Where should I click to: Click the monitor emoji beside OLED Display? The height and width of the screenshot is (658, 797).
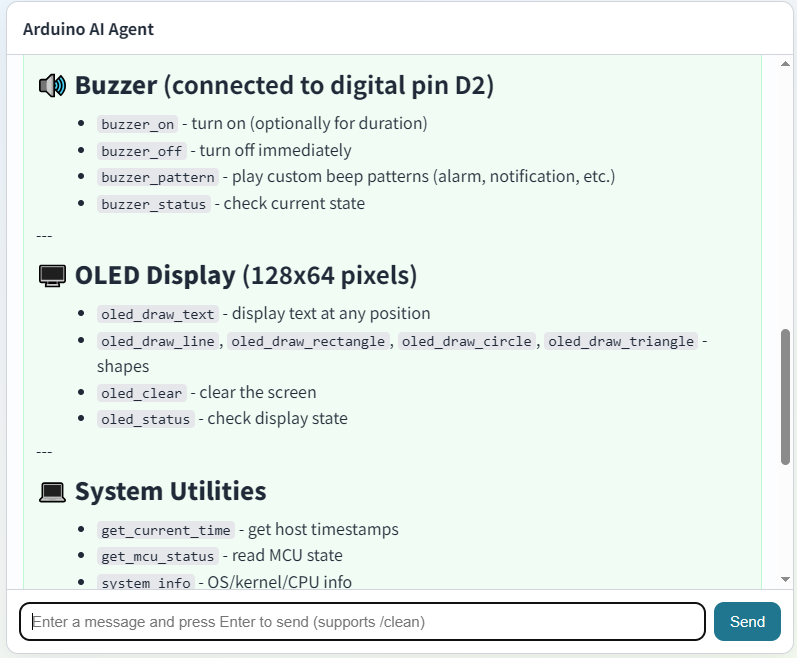tap(52, 276)
